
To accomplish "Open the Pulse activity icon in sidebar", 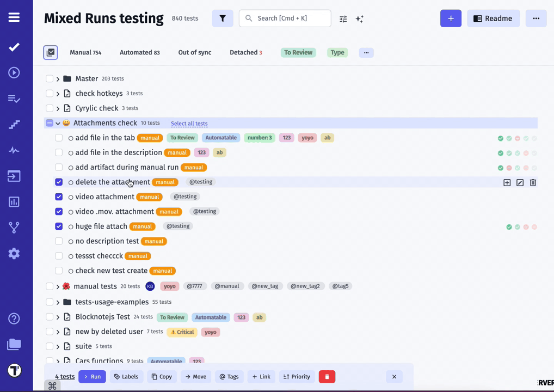I will pos(14,150).
